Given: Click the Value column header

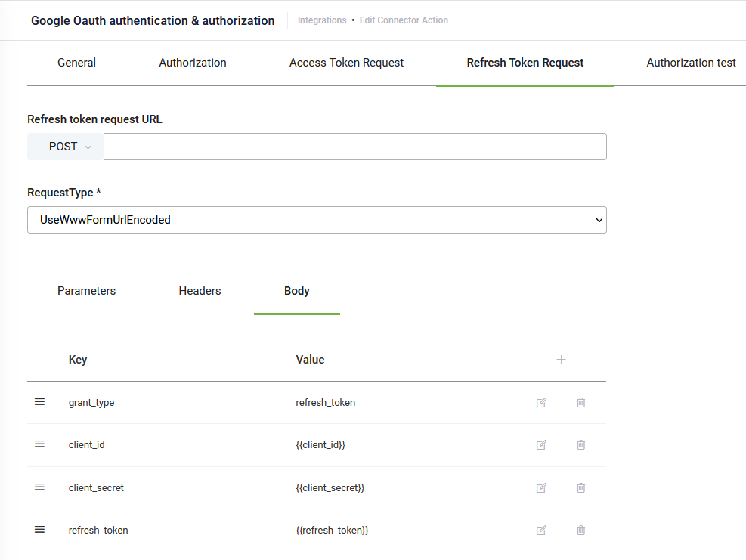Looking at the screenshot, I should coord(310,360).
